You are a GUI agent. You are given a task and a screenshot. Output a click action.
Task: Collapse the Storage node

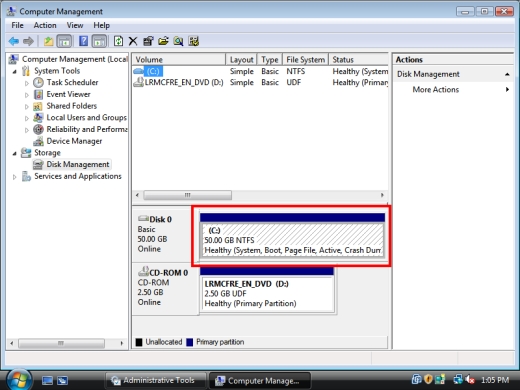14,153
